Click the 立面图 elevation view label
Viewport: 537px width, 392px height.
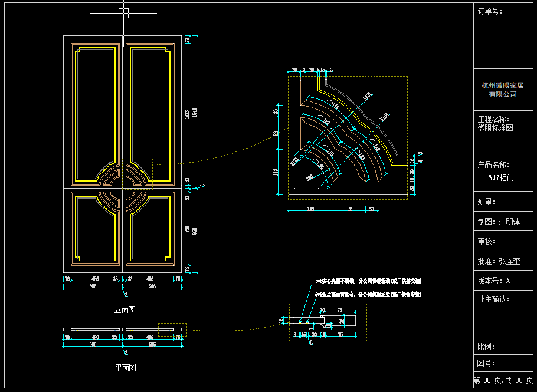(125, 309)
